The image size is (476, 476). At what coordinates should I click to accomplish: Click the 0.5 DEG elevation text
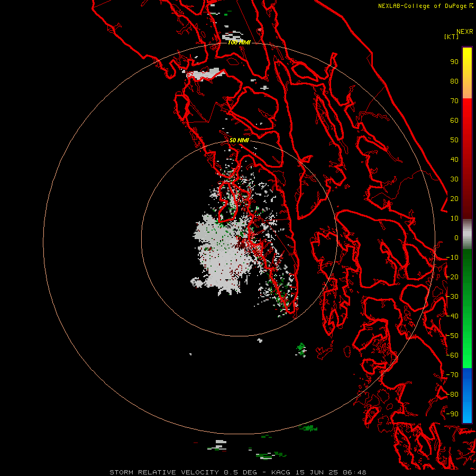241,472
